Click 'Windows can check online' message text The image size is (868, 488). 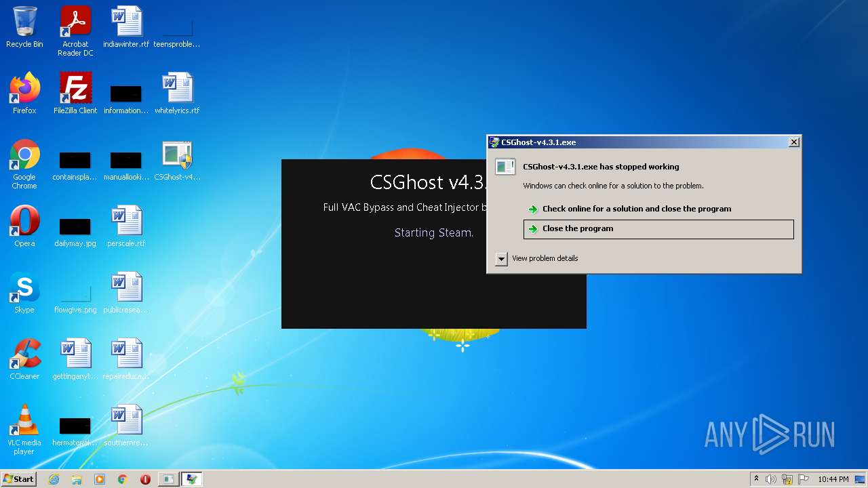[x=613, y=186]
